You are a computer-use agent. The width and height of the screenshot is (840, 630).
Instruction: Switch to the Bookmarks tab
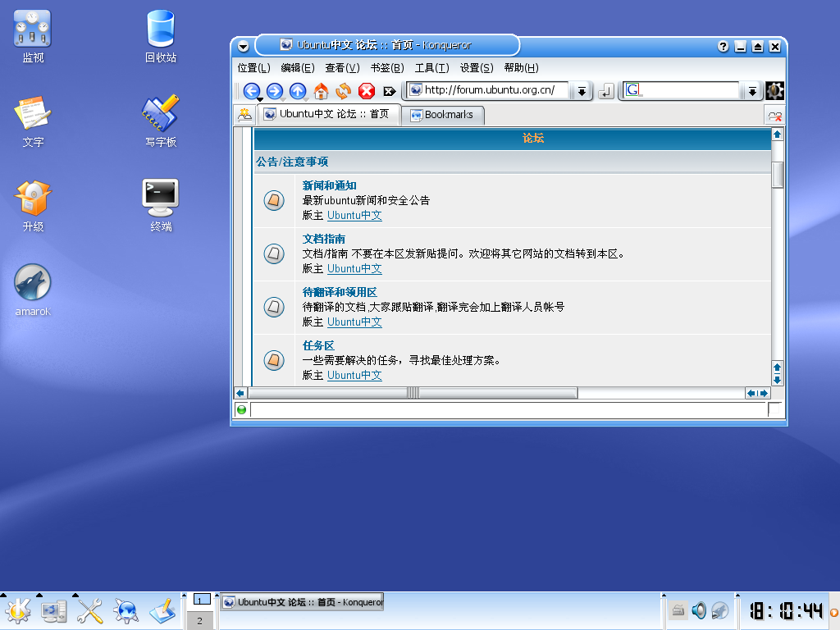click(442, 115)
